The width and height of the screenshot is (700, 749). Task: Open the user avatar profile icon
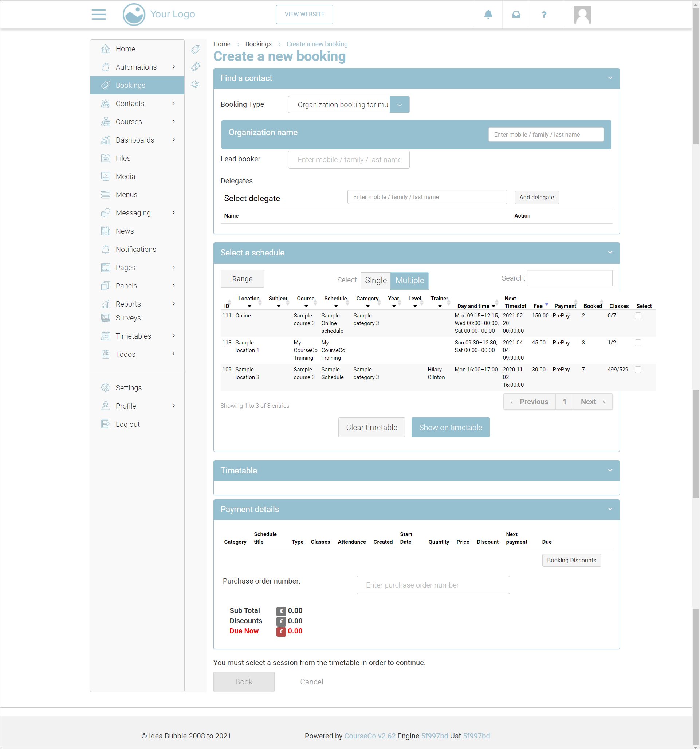(x=582, y=15)
